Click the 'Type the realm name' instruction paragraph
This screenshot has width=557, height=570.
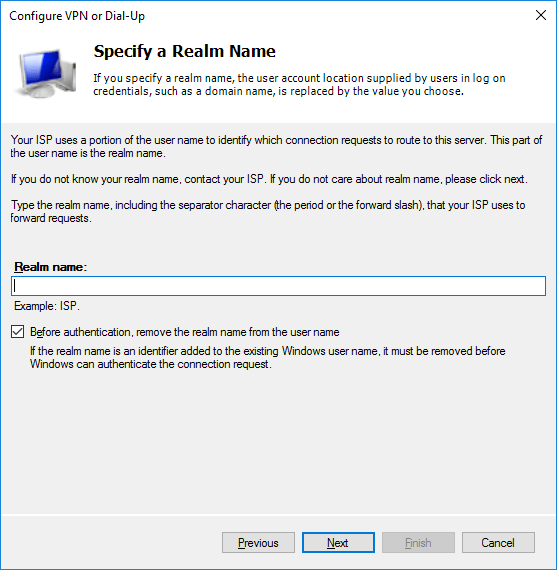268,212
